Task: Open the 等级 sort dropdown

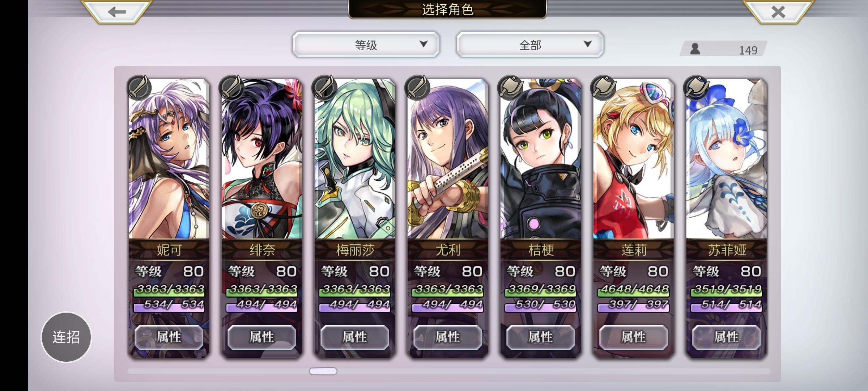Action: [366, 45]
